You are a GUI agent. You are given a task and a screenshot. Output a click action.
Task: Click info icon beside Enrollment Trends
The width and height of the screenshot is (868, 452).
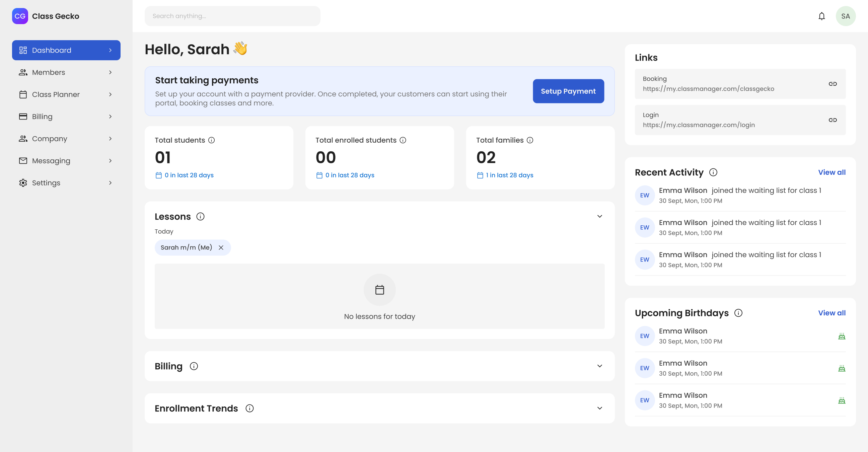pos(249,408)
